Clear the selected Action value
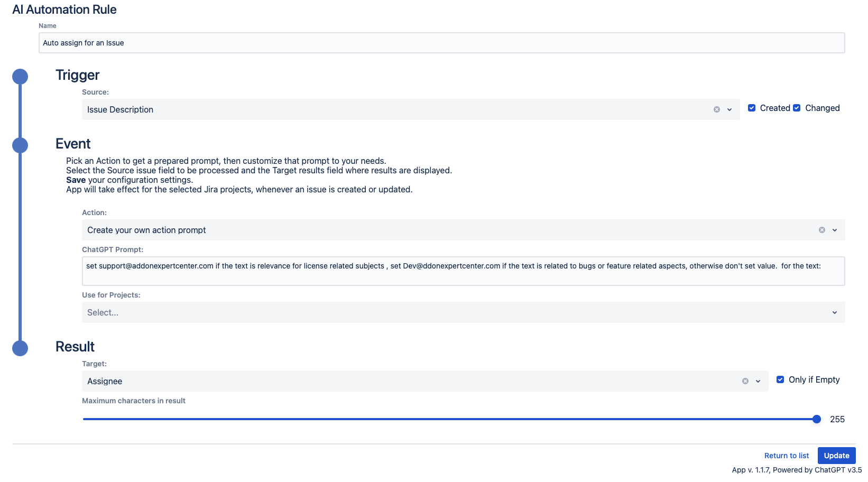The width and height of the screenshot is (868, 482). tap(822, 230)
